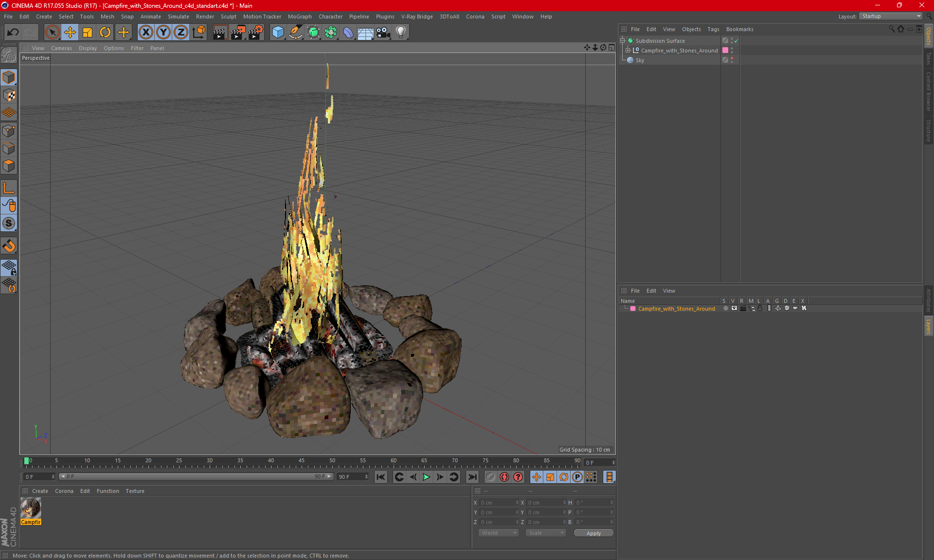Add a Camera object
Screen dimensions: 934x560
(x=383, y=32)
